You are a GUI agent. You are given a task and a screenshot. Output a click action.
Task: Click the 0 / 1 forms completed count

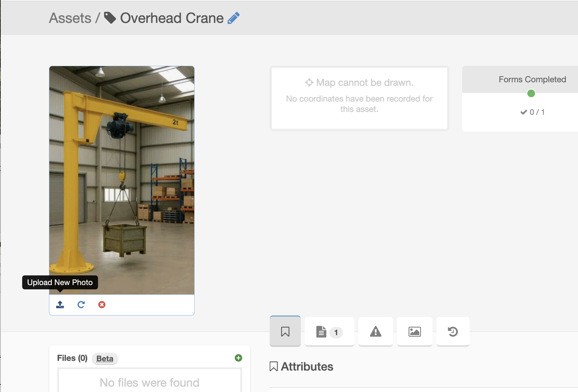coord(533,112)
